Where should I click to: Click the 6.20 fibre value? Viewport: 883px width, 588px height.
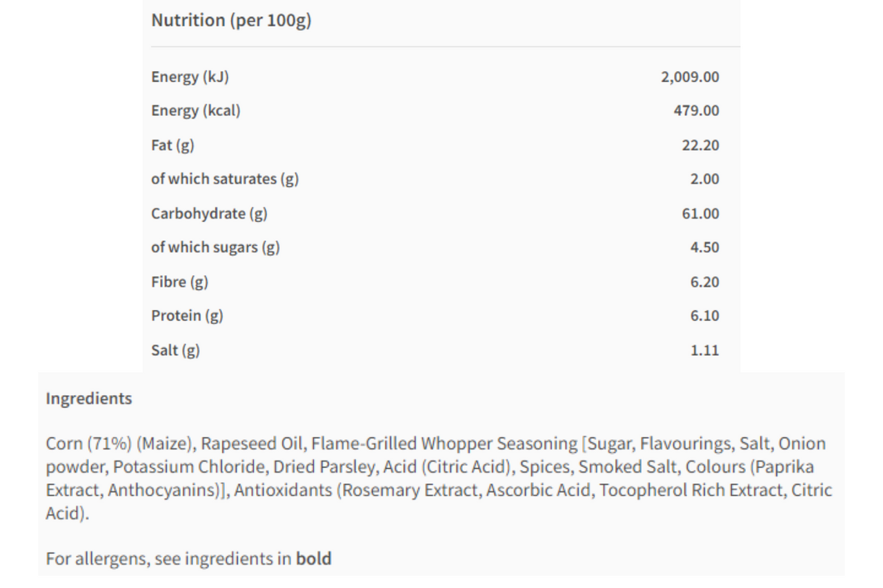(x=704, y=282)
